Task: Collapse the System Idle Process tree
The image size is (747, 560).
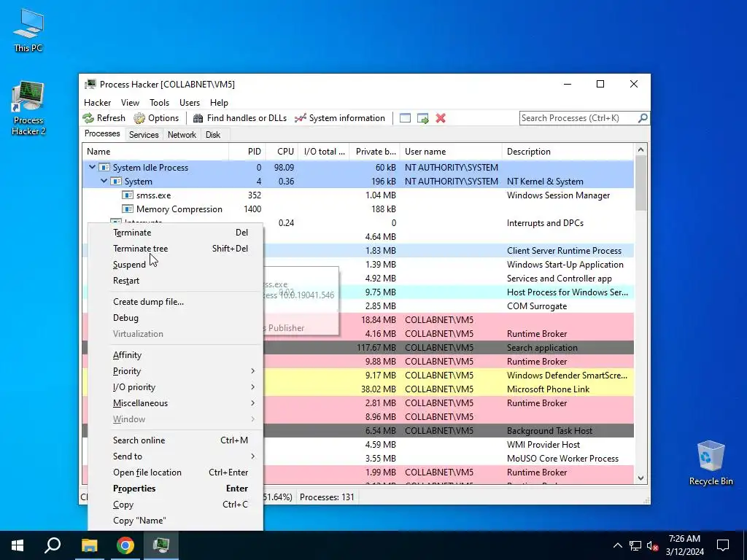Action: 93,167
